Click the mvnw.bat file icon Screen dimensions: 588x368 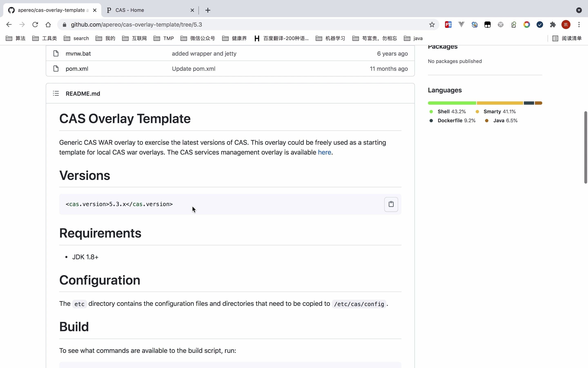click(56, 53)
